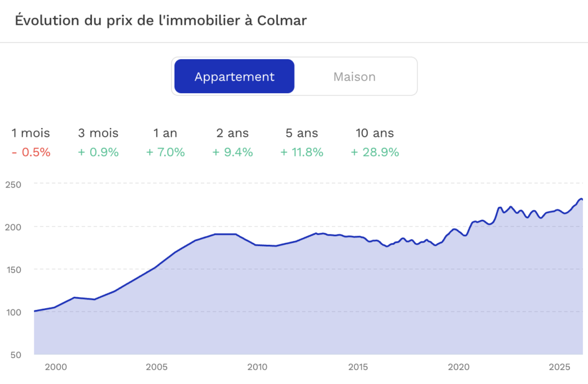Click the 250 y-axis label
Image resolution: width=588 pixels, height=384 pixels.
coord(13,185)
